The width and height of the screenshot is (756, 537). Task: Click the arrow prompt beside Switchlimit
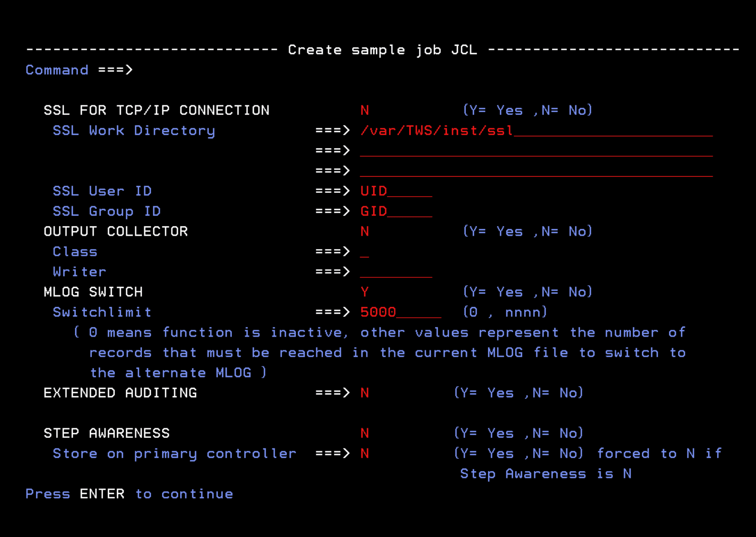(x=332, y=312)
